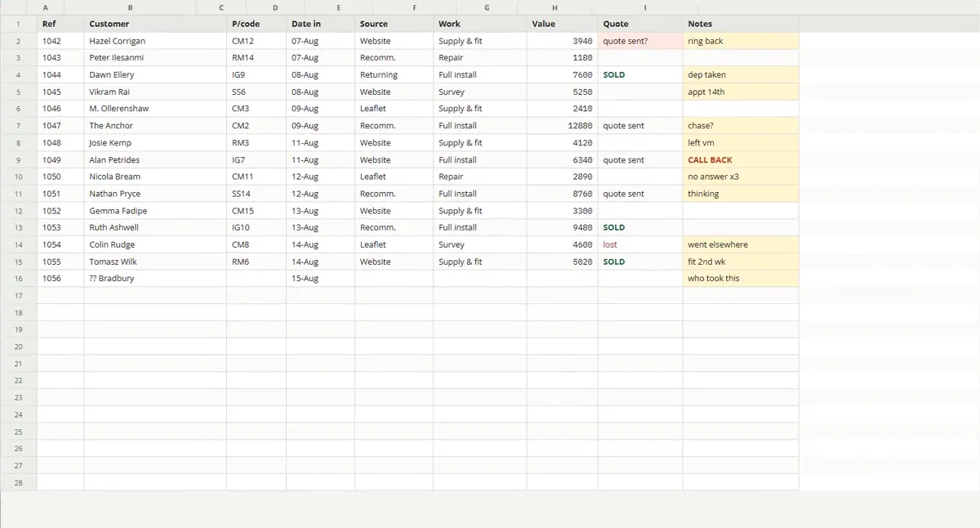The width and height of the screenshot is (980, 528).
Task: Click the "Customer" header cell
Action: [155, 24]
